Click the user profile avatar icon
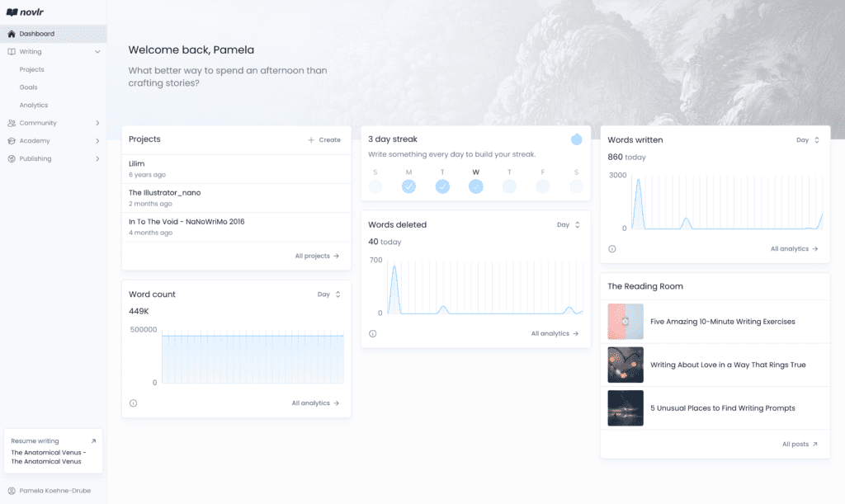 [x=12, y=491]
